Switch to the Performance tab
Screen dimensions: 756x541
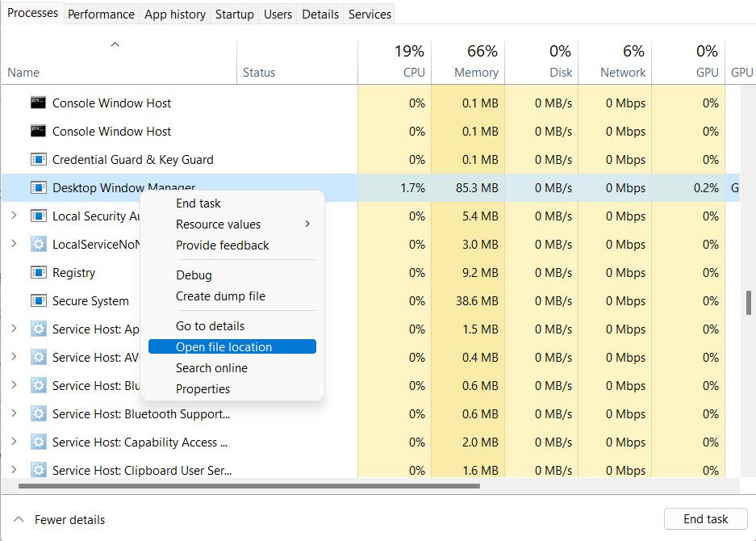pos(100,14)
